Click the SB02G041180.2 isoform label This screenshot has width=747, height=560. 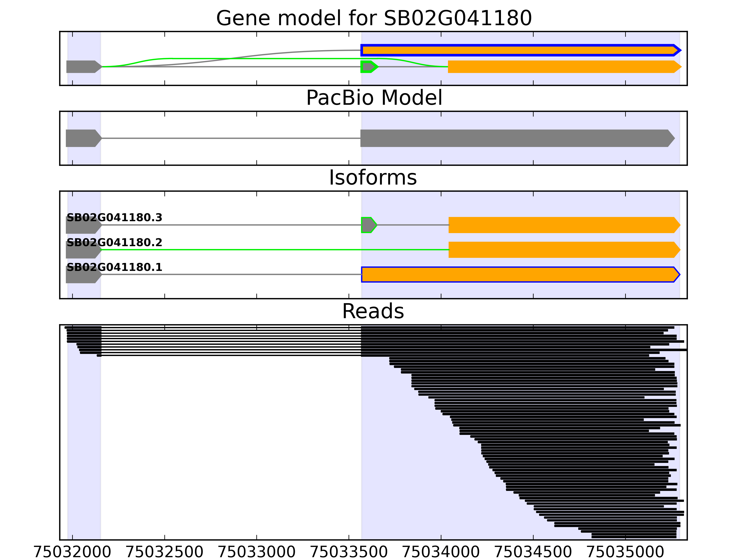(x=114, y=242)
